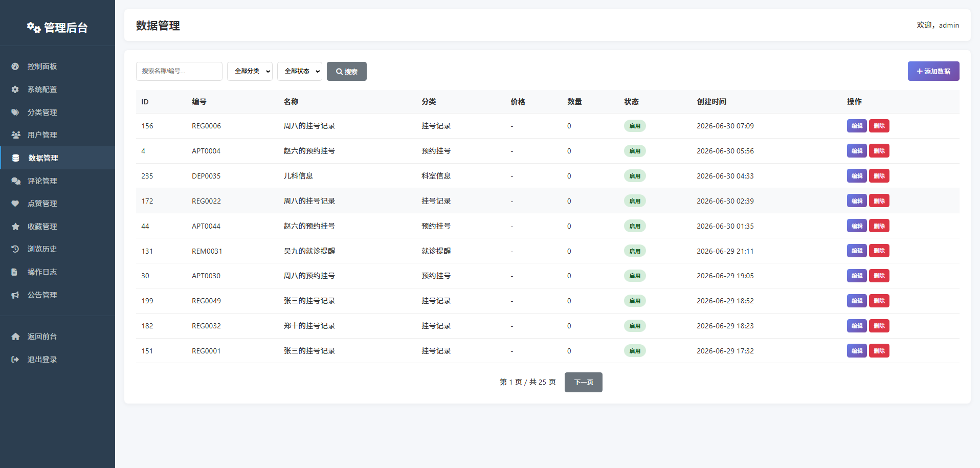
Task: Focus the 搜索名称/编号 search field
Action: pyautogui.click(x=179, y=71)
